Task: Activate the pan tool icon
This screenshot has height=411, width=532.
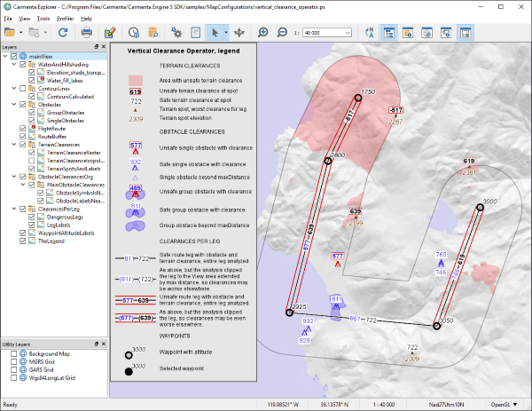Action: [x=241, y=32]
